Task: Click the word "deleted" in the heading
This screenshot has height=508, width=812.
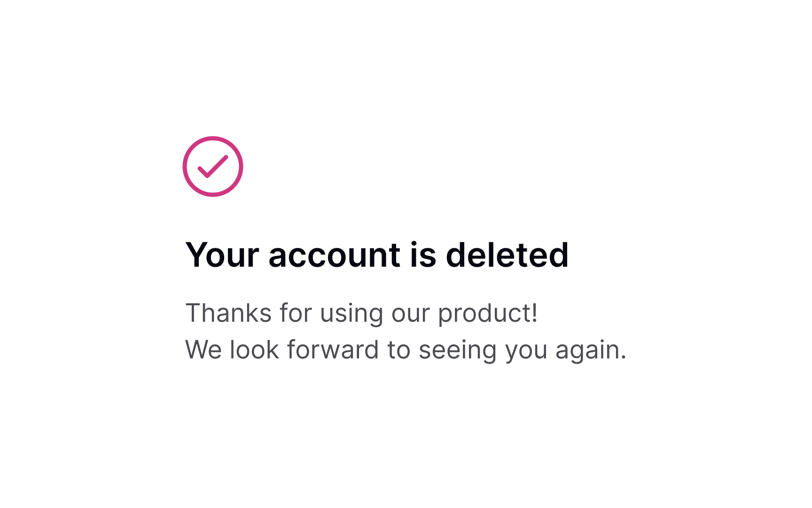Action: coord(507,255)
